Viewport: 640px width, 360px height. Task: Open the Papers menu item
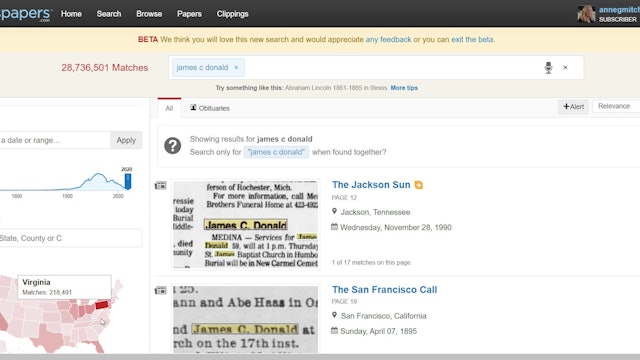coord(189,14)
